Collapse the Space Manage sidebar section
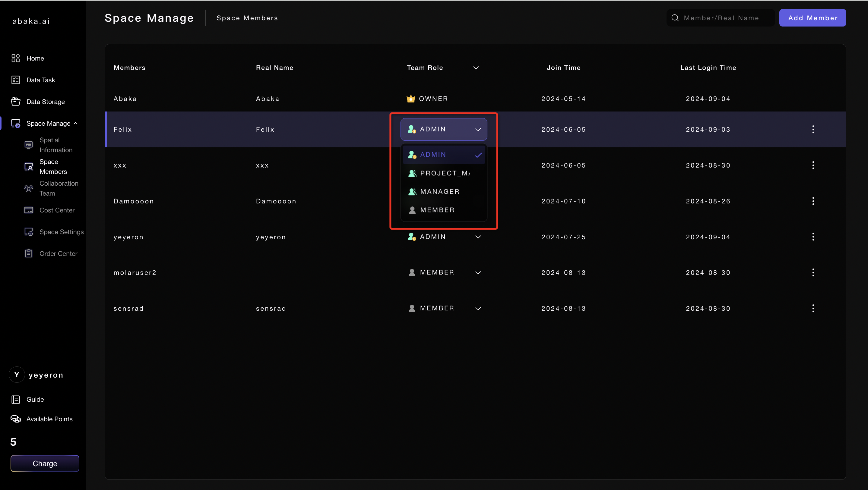The width and height of the screenshot is (868, 490). click(75, 123)
